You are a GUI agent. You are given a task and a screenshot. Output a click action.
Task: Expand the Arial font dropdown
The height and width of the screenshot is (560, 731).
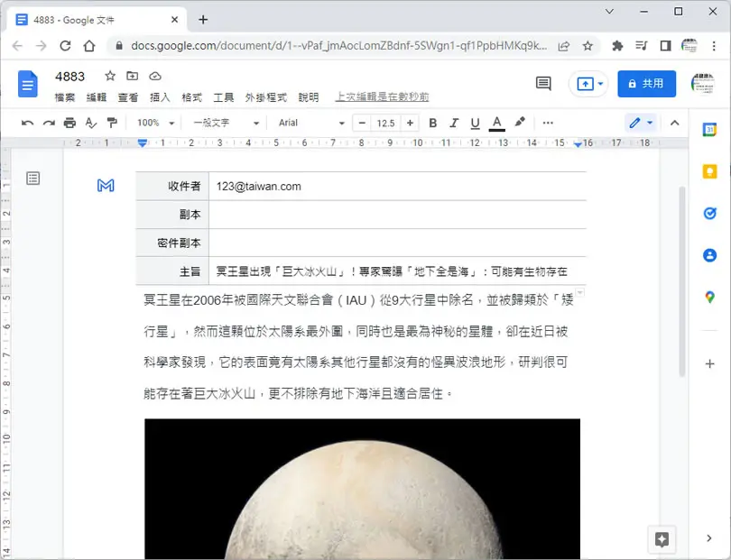click(311, 123)
